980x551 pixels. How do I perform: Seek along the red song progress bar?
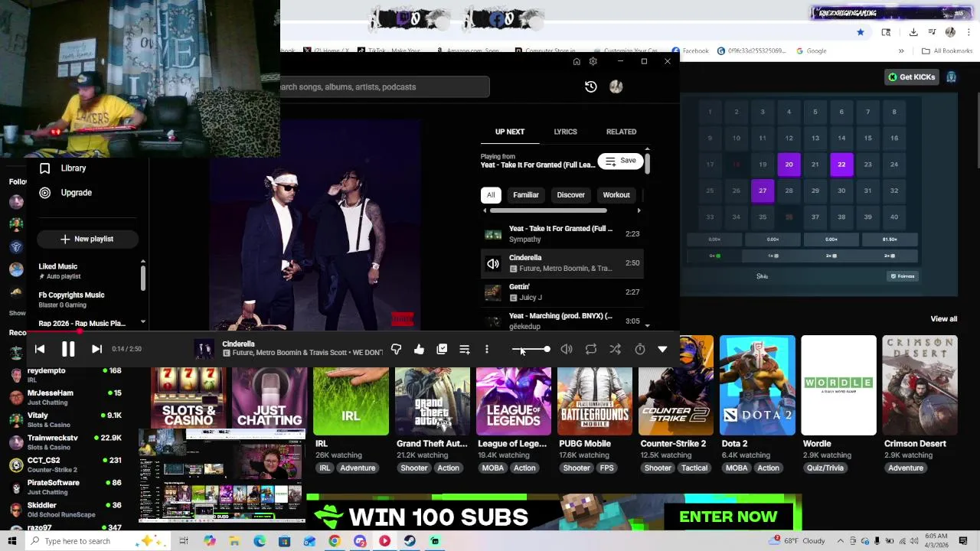(352, 331)
